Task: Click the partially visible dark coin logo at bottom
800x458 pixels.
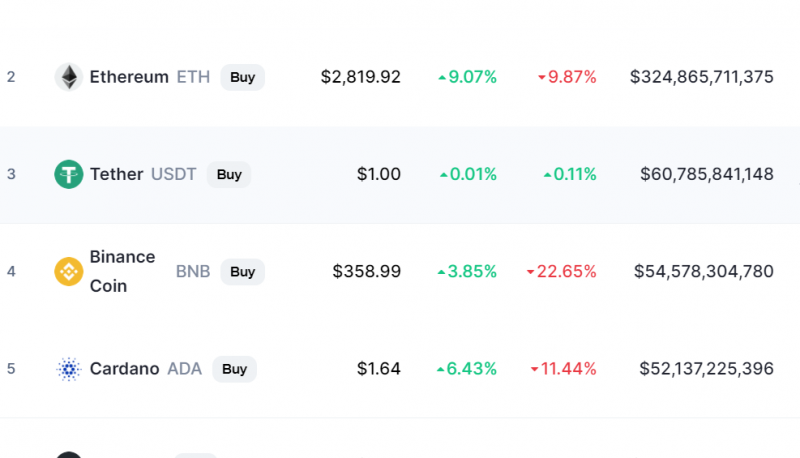Action: (x=69, y=454)
